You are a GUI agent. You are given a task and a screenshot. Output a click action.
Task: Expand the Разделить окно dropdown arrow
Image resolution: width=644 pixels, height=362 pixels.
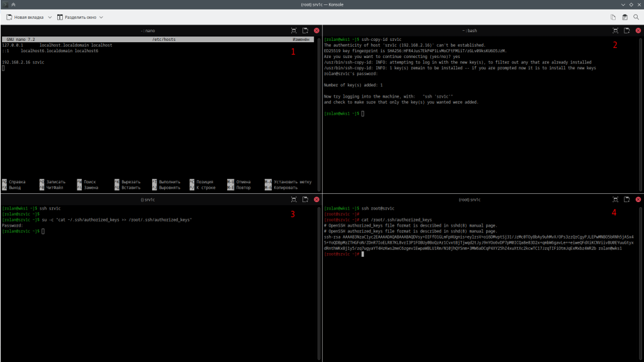click(101, 17)
